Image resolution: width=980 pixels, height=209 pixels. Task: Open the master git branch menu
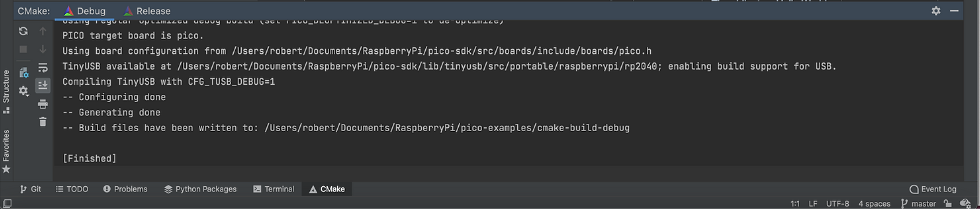pos(918,204)
